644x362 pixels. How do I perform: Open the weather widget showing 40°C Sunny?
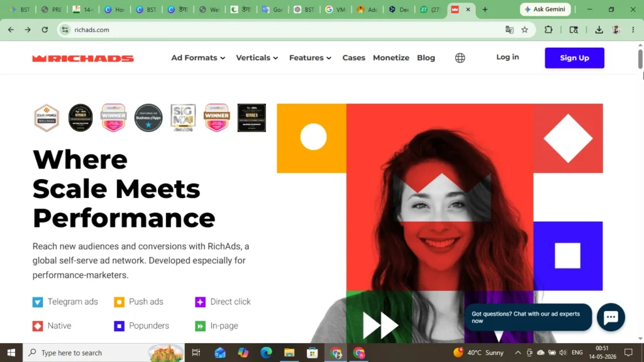click(479, 353)
